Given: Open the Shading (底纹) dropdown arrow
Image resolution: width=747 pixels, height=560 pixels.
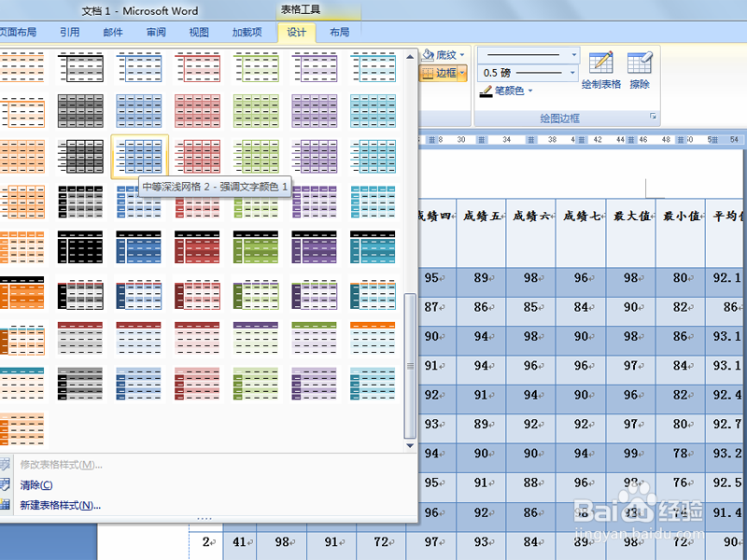Looking at the screenshot, I should pos(462,55).
